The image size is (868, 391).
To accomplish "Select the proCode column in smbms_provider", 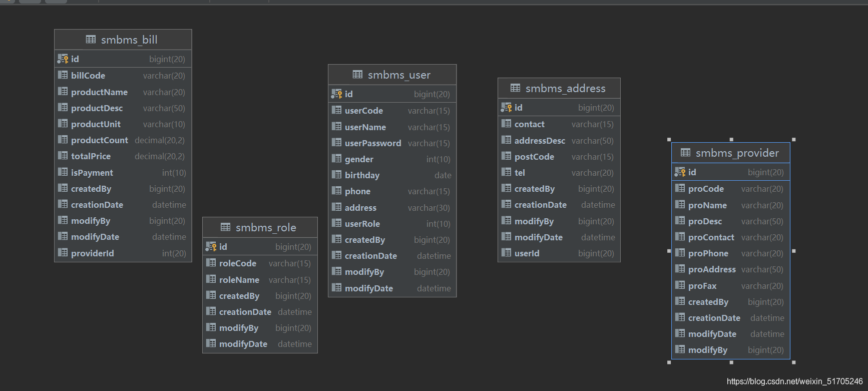I will [731, 189].
